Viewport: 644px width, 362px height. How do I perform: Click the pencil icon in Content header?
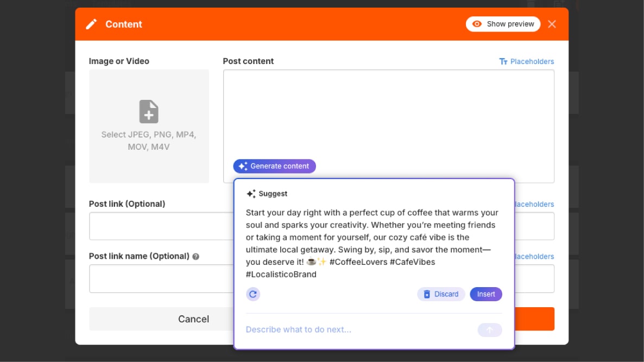point(91,24)
